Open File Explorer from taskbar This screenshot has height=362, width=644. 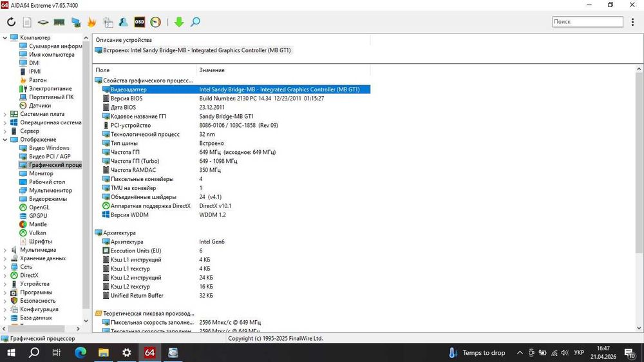tap(104, 352)
